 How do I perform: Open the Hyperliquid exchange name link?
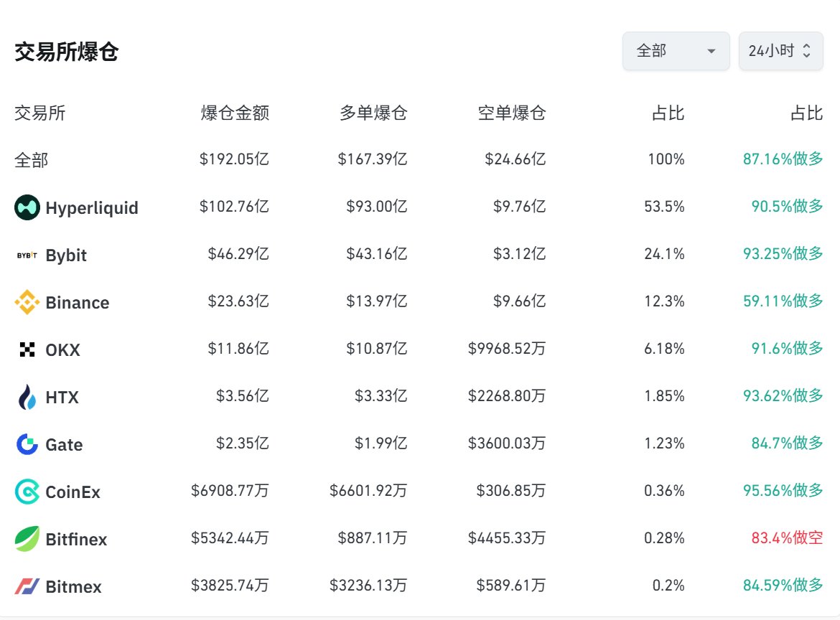coord(92,208)
